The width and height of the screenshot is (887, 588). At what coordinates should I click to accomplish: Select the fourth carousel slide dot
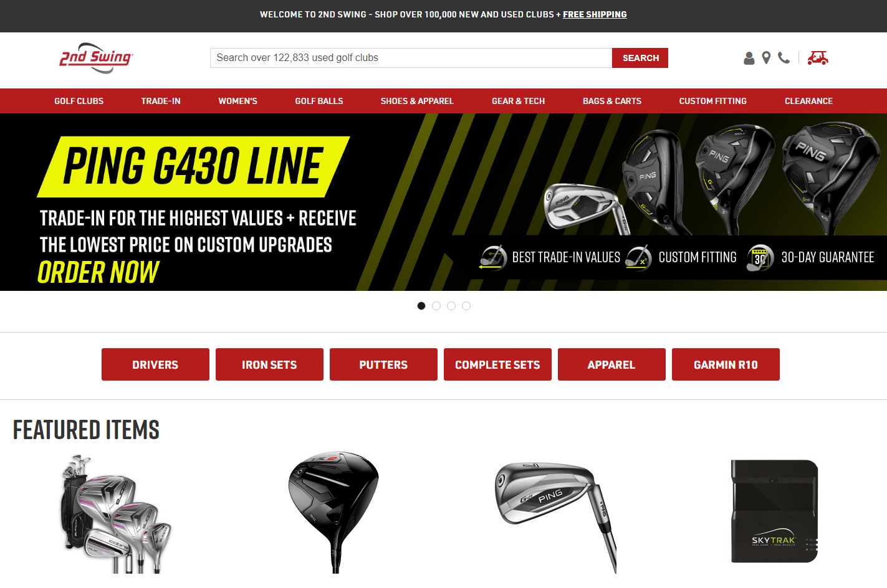pos(466,306)
